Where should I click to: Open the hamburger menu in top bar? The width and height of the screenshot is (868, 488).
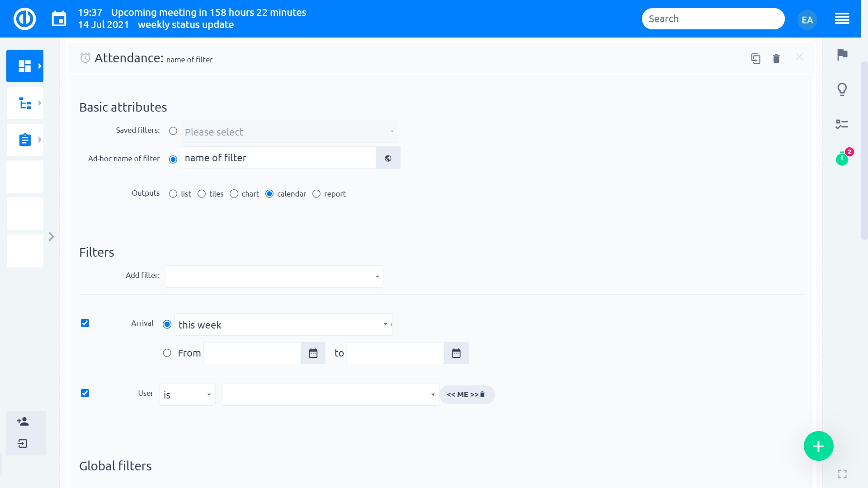(842, 19)
